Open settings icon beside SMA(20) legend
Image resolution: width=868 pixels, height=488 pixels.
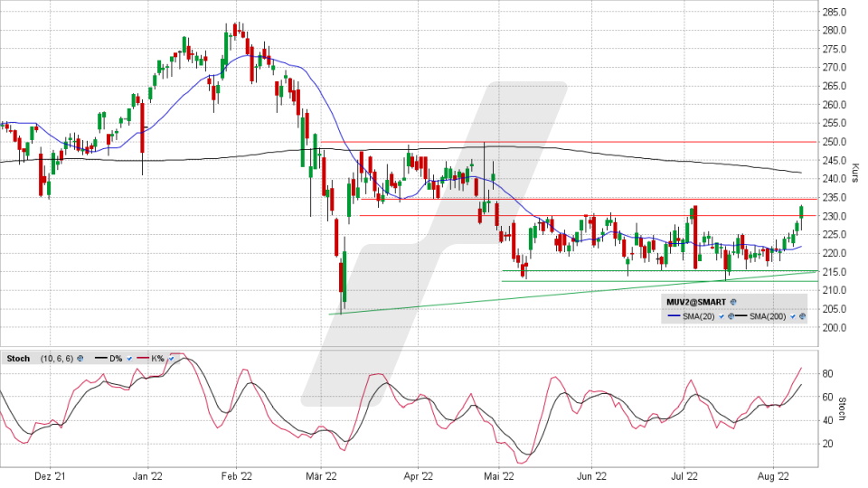click(731, 316)
